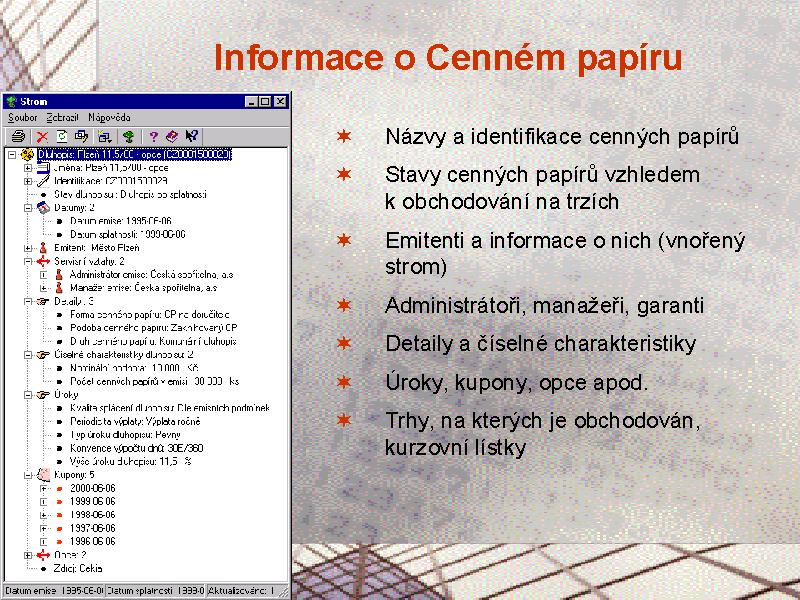This screenshot has width=800, height=600.
Task: Click the list icon beside Jména
Action: click(x=43, y=167)
